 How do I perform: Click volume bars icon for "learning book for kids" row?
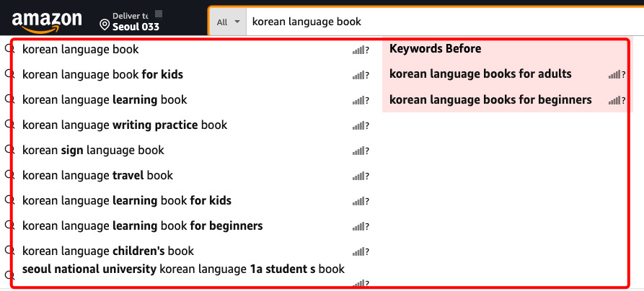click(358, 202)
